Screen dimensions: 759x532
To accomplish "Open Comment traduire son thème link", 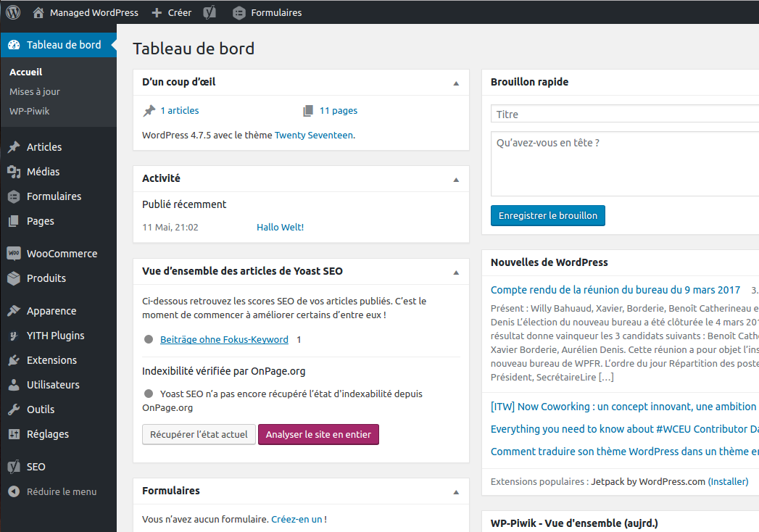I will pyautogui.click(x=624, y=452).
